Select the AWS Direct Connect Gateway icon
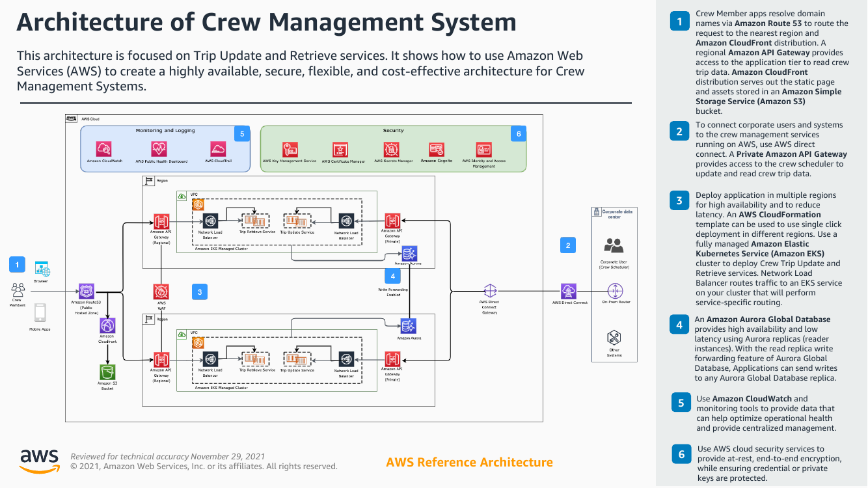This screenshot has width=868, height=488. tap(490, 291)
